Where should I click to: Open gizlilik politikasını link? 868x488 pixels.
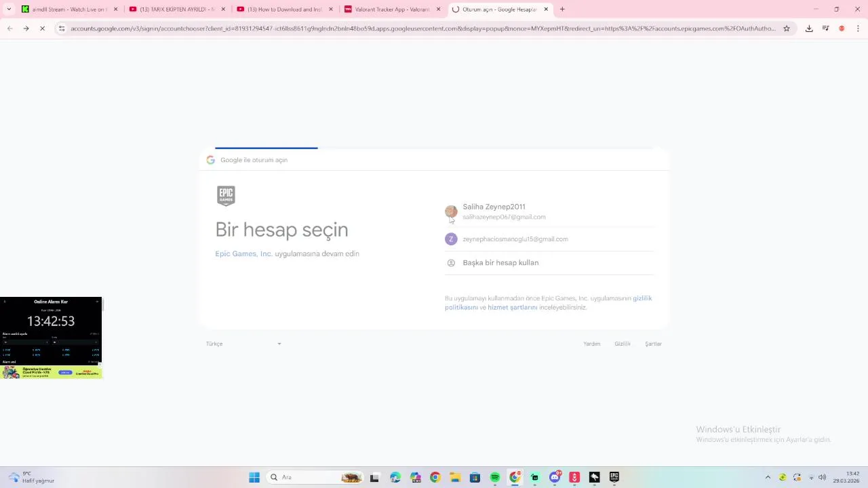pos(548,302)
